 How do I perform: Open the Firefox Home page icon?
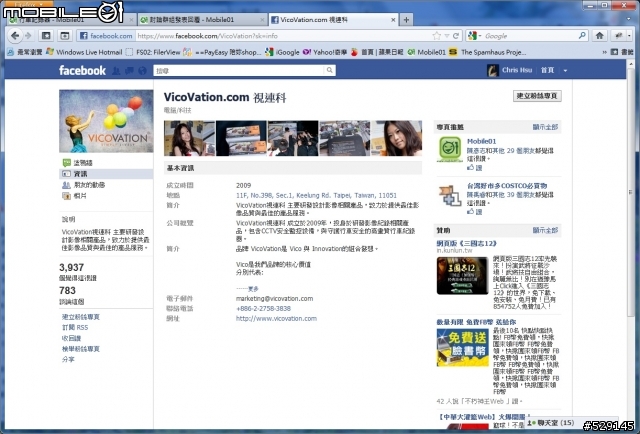pyautogui.click(x=599, y=36)
